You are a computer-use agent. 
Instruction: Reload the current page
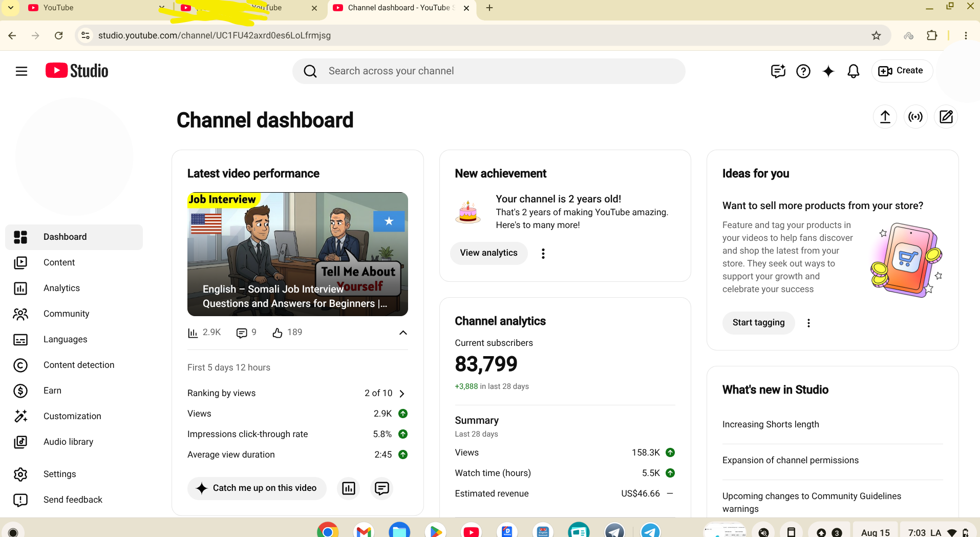click(59, 35)
